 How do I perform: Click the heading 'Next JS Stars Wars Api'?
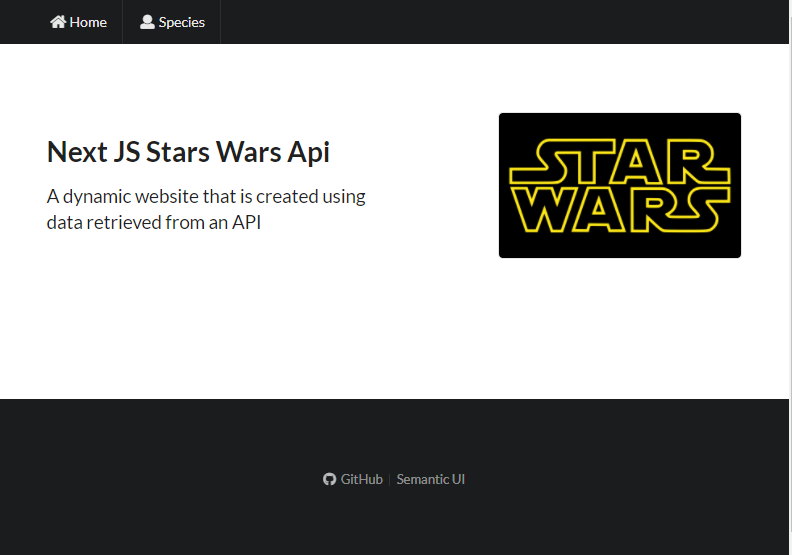188,152
